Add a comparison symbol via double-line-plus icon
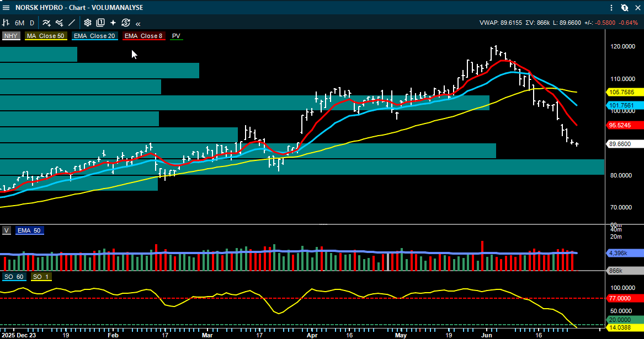The image size is (644, 339). (x=60, y=23)
